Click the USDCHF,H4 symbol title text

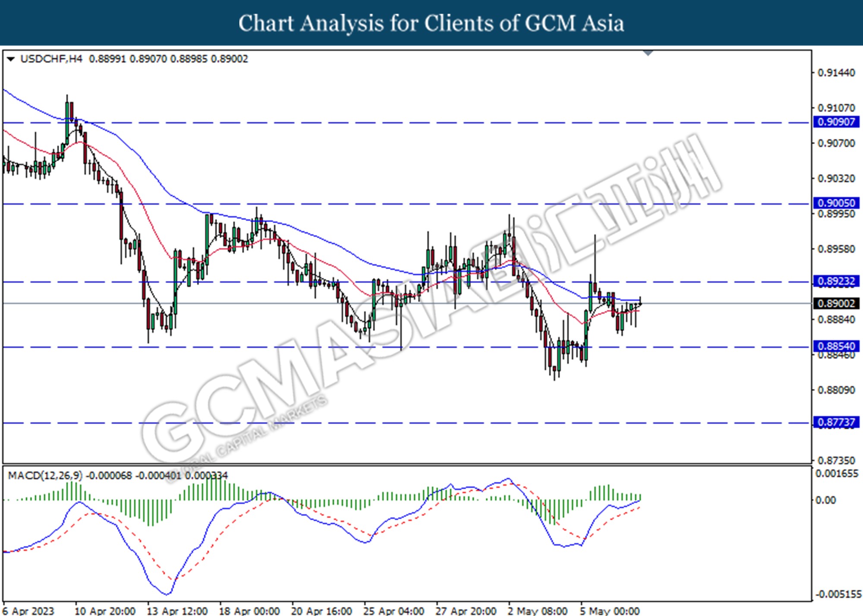coord(51,59)
